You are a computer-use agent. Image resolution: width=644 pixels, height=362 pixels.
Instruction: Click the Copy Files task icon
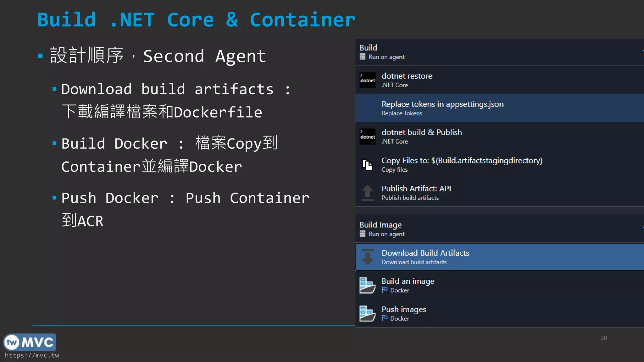367,165
